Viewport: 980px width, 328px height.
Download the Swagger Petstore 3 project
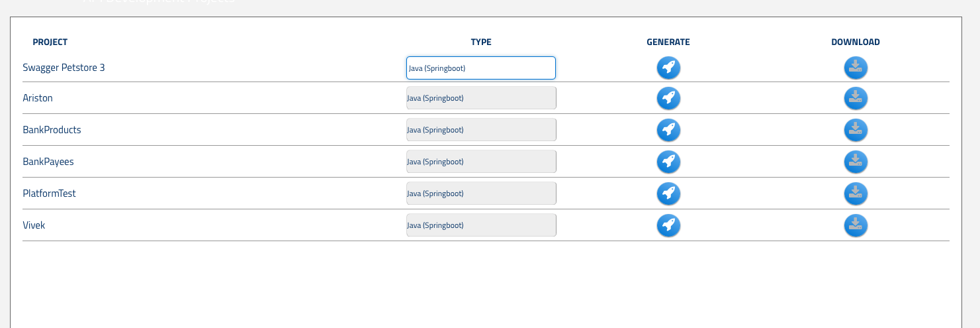click(856, 68)
